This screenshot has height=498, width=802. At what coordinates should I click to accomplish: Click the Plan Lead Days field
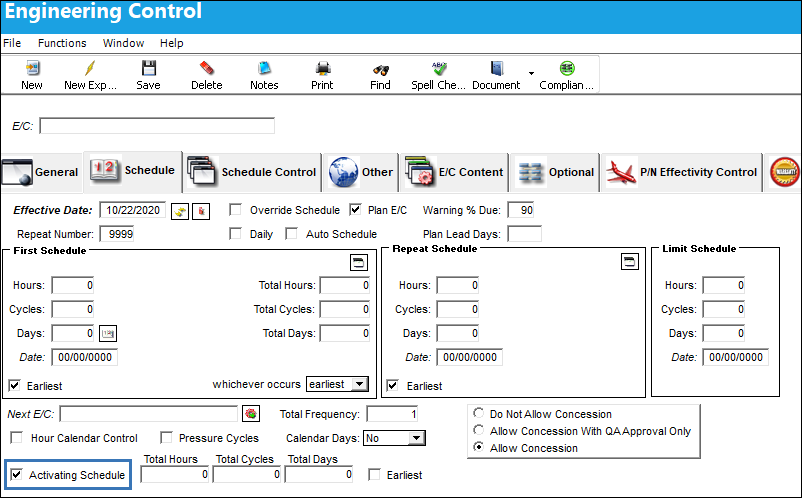click(524, 234)
